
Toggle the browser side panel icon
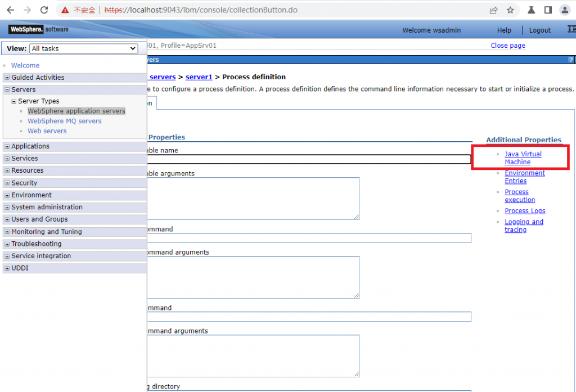548,10
